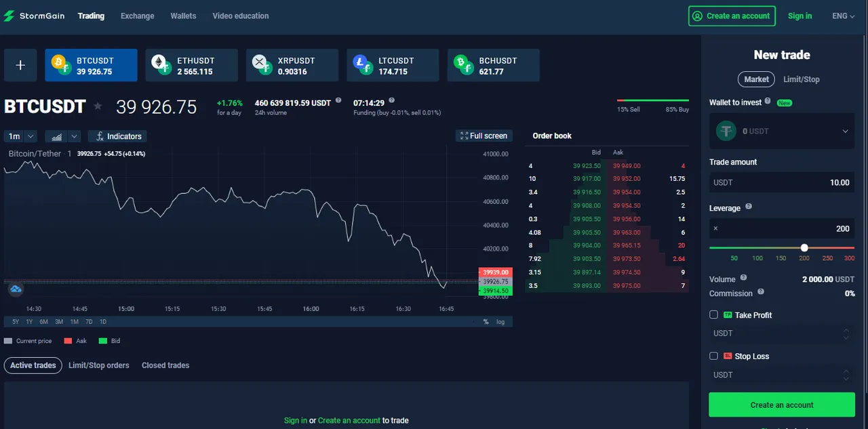Click Sign in link below trades tabs

295,420
